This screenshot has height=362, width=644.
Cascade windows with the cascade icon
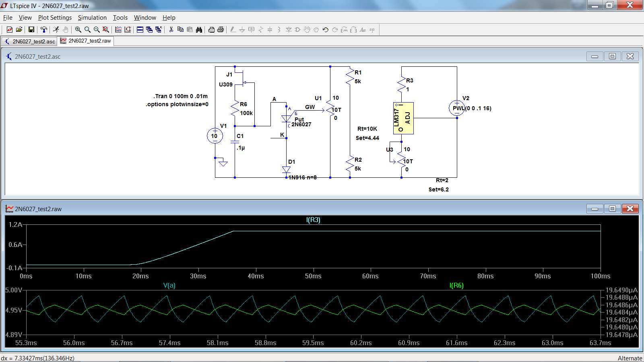[149, 30]
